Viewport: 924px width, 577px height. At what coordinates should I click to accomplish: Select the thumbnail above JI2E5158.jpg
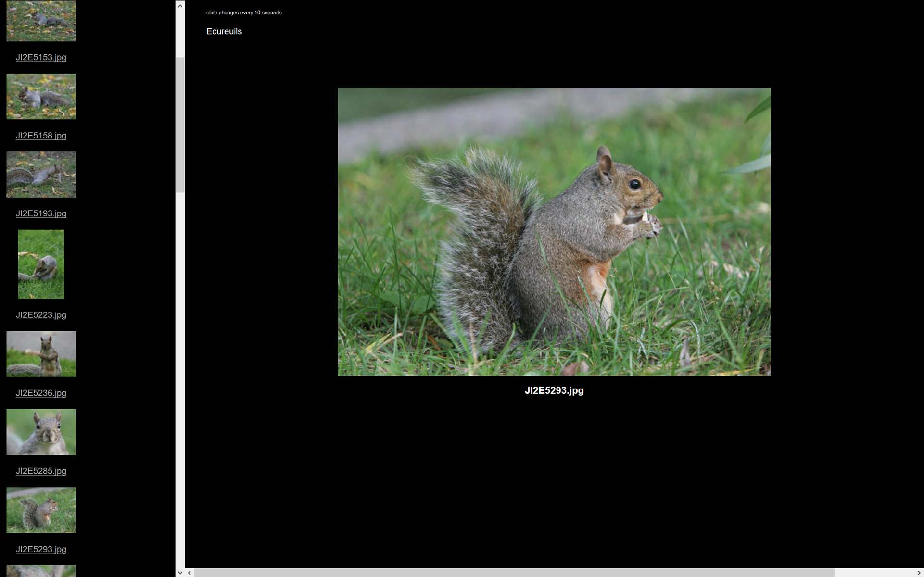[41, 96]
